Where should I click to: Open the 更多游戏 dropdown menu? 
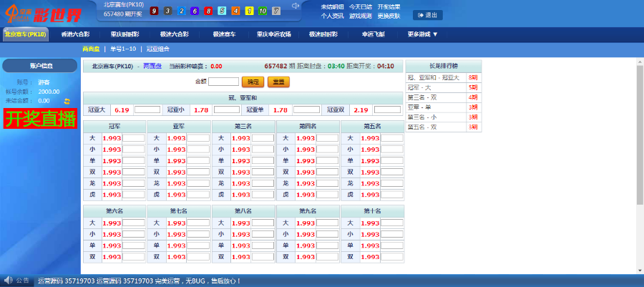(x=423, y=34)
